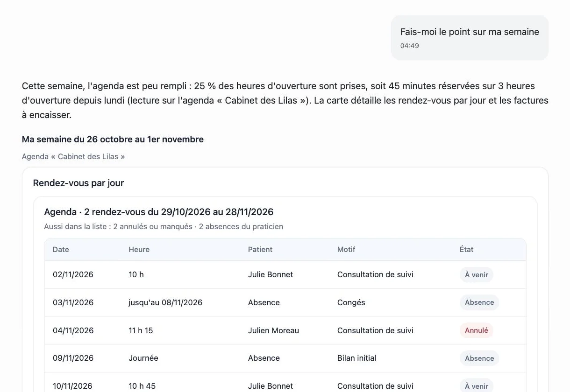Click the "11 h 15" time cell
This screenshot has height=392, width=570.
point(141,330)
